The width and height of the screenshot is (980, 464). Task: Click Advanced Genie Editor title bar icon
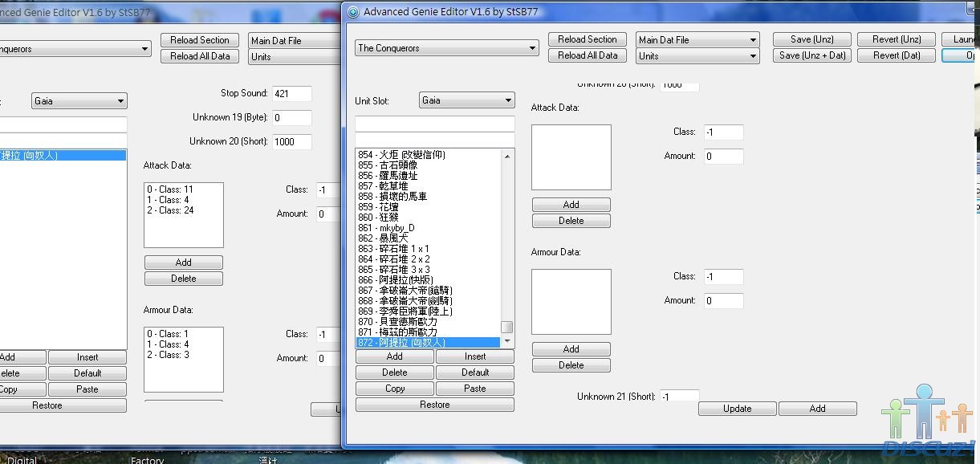(353, 11)
